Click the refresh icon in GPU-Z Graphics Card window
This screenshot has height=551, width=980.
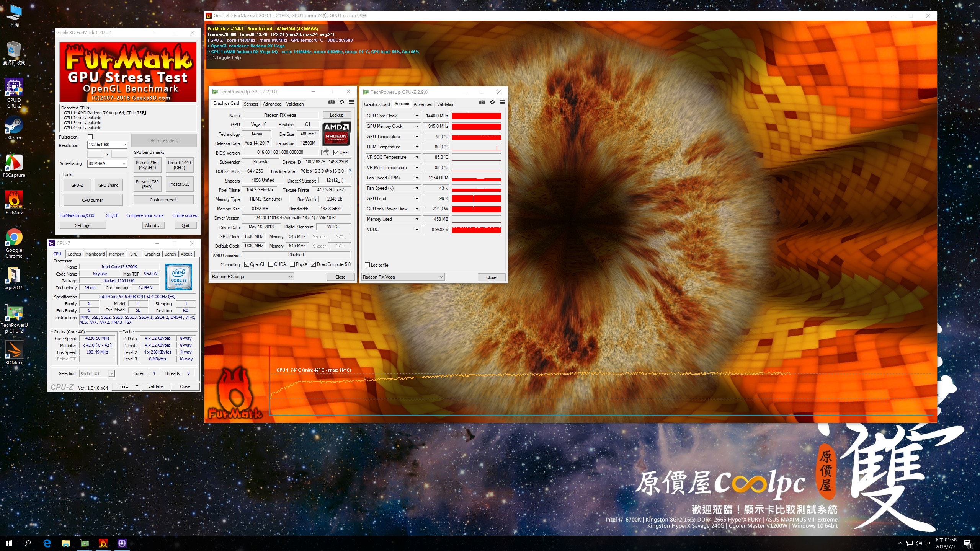(341, 102)
